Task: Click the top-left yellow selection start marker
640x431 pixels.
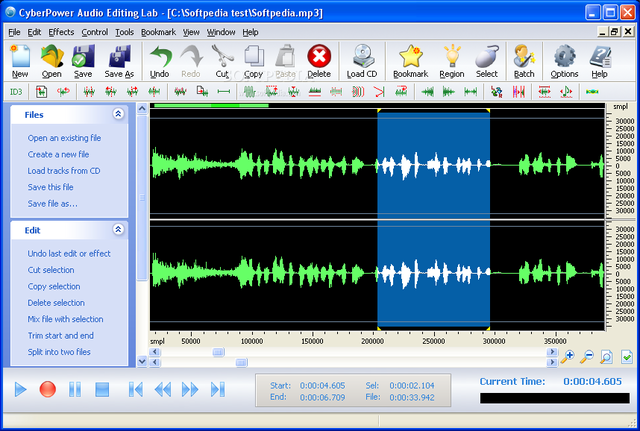Action: click(379, 111)
